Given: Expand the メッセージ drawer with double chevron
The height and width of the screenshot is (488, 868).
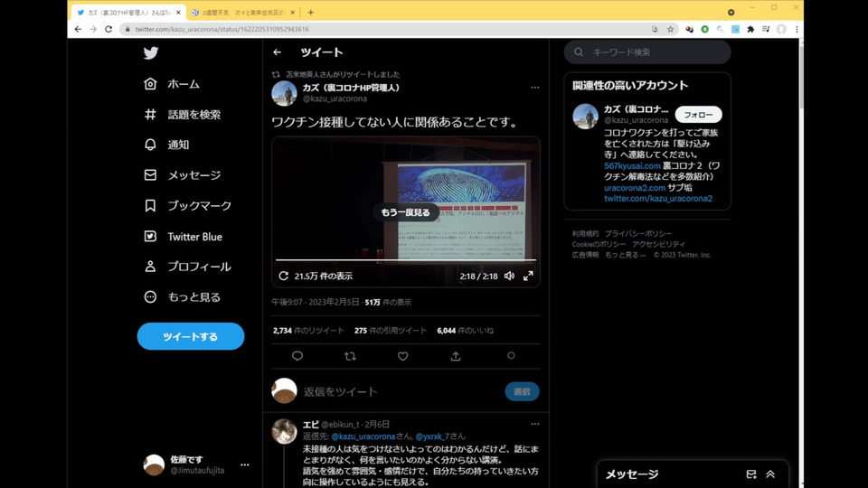Looking at the screenshot, I should pyautogui.click(x=770, y=474).
